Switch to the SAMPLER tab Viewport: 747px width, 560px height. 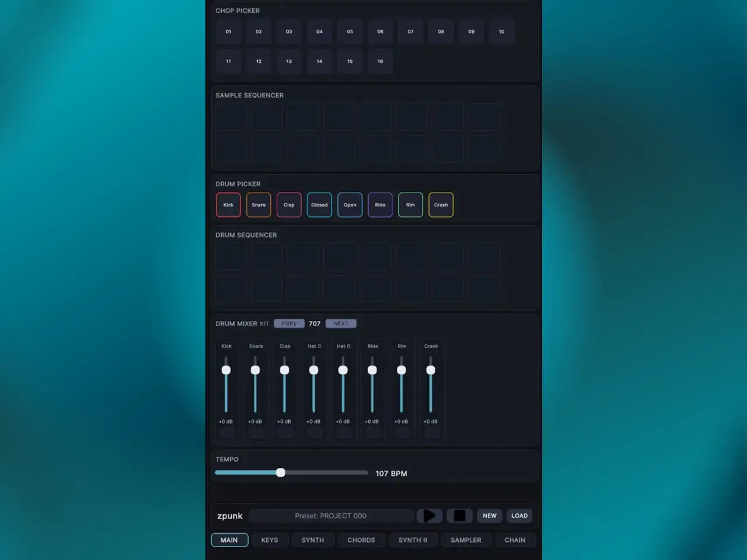click(466, 540)
